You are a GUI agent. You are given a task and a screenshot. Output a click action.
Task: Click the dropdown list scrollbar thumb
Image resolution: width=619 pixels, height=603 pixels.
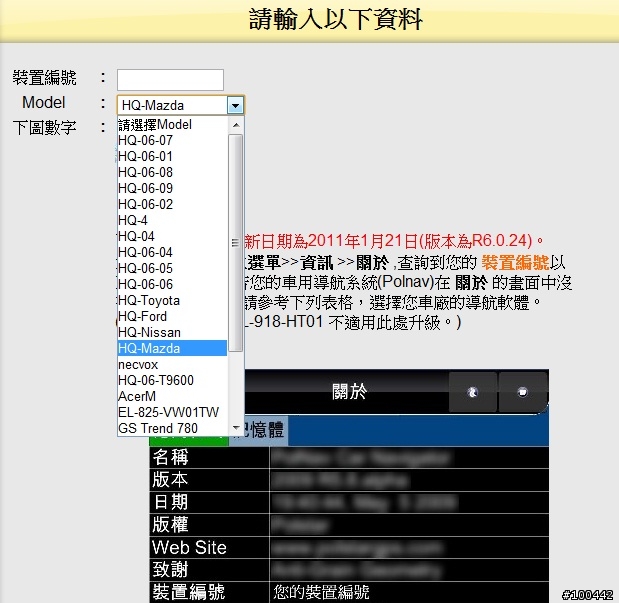[236, 243]
